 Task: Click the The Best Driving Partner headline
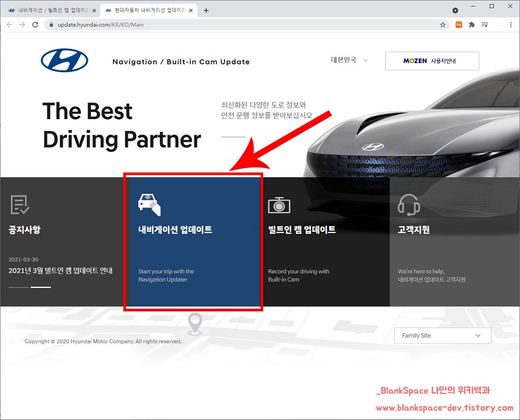122,125
